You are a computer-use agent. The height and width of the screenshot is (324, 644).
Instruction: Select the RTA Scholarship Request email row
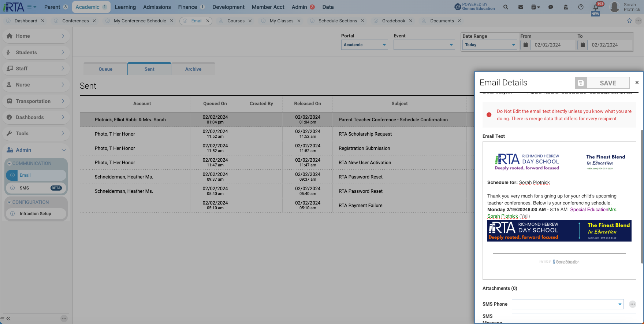pyautogui.click(x=277, y=134)
